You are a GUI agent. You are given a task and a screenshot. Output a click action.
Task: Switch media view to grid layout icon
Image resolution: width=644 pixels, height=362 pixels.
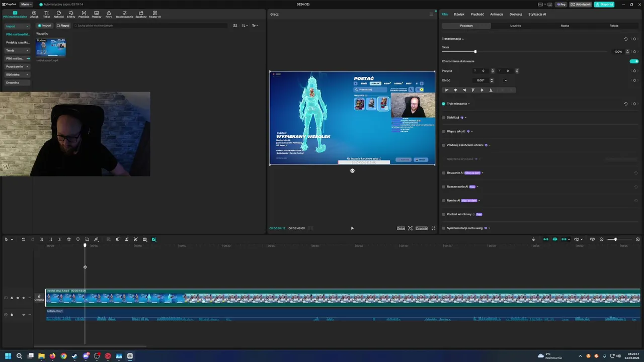tap(235, 25)
